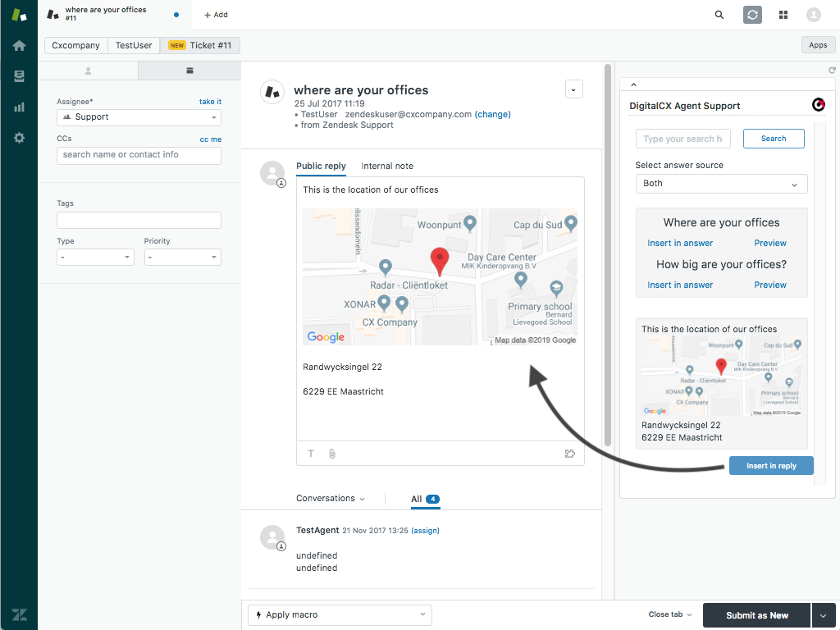Click the 'take it' assignee link
Screen dimensions: 840x630
tap(210, 102)
